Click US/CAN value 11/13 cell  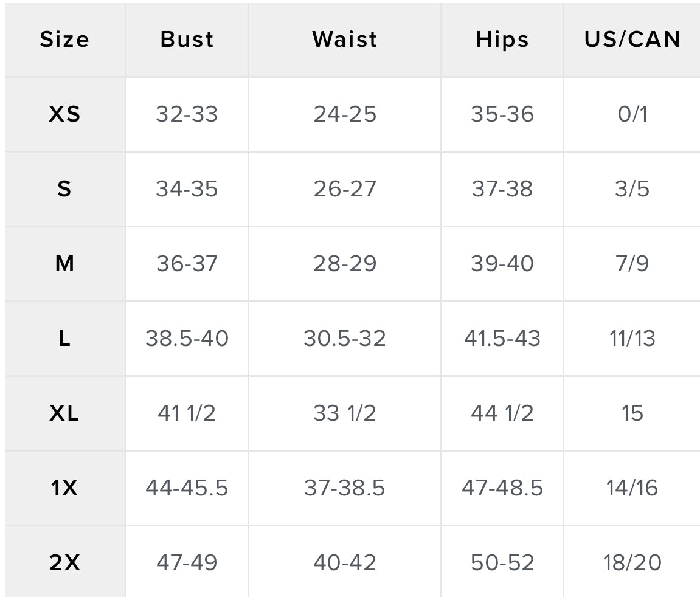pos(632,339)
